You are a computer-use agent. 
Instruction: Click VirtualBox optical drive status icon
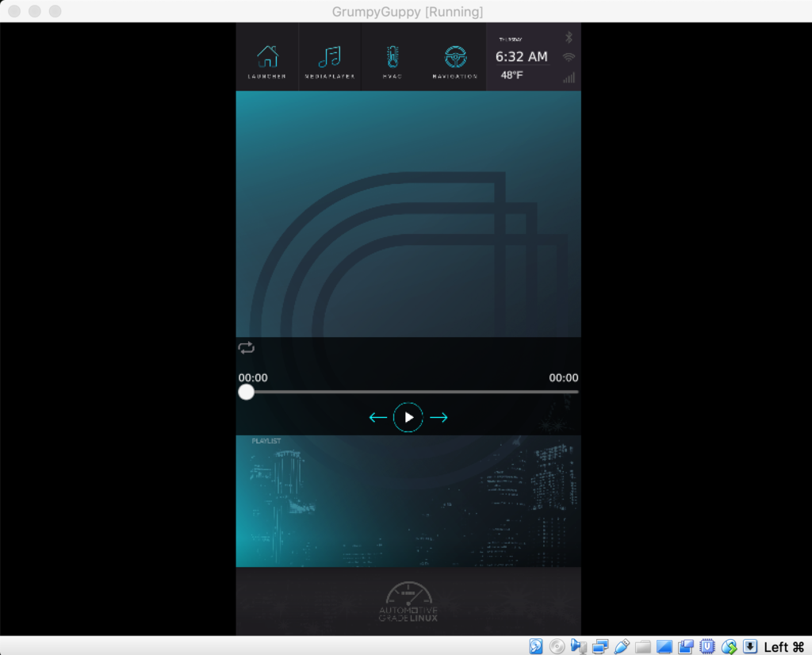pyautogui.click(x=557, y=646)
